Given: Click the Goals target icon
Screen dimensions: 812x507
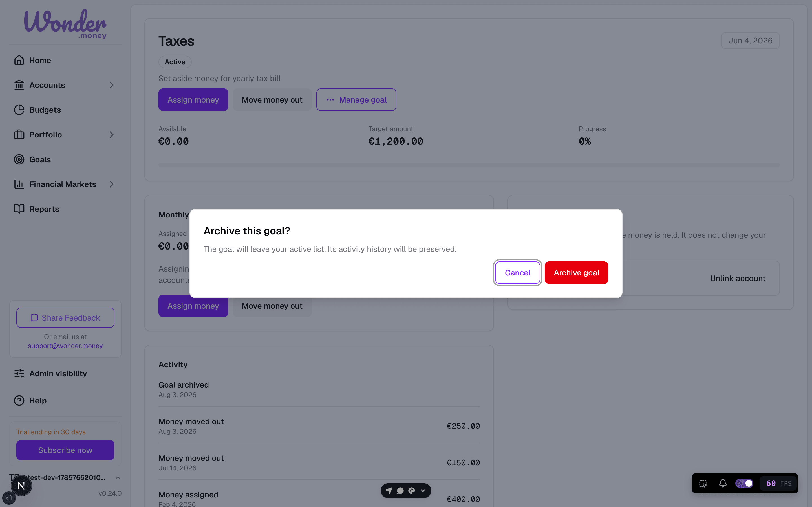Looking at the screenshot, I should [19, 160].
